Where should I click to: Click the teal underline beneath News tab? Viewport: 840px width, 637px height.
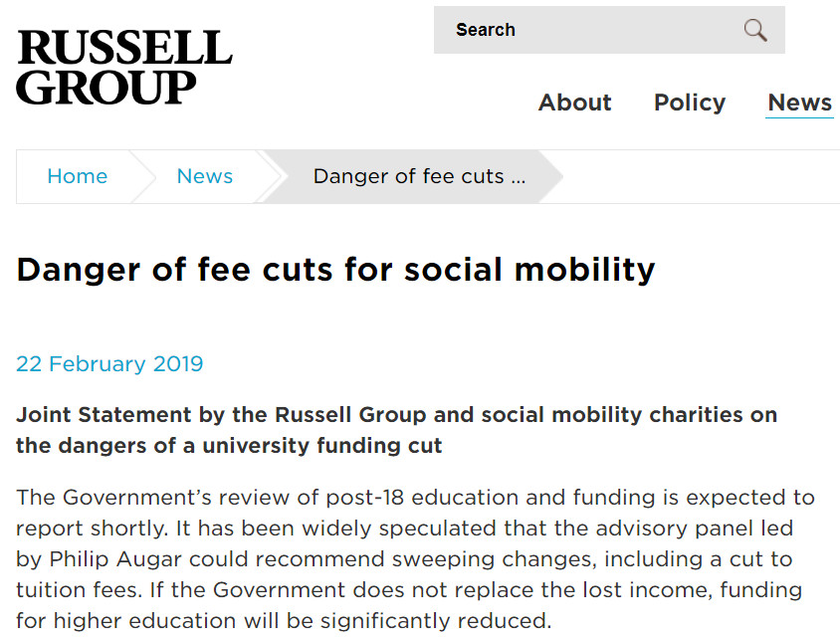point(799,116)
